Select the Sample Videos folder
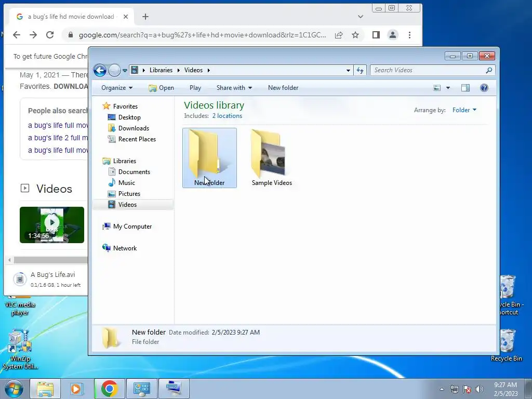 (272, 158)
